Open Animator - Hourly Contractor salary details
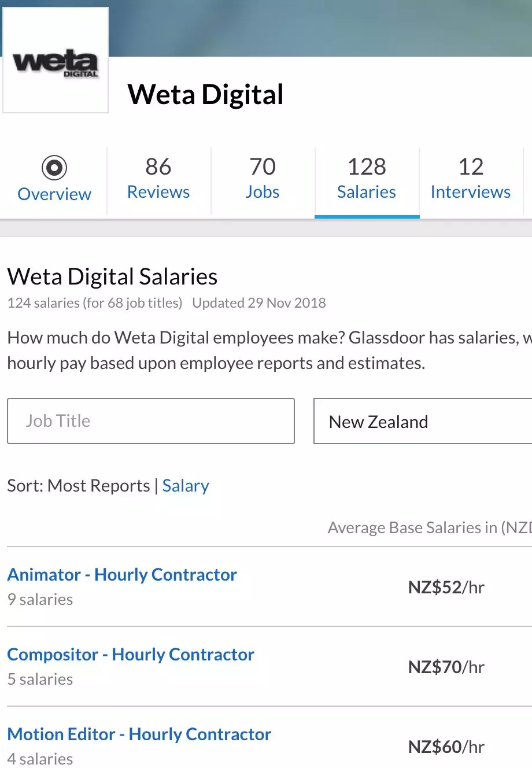 [122, 575]
